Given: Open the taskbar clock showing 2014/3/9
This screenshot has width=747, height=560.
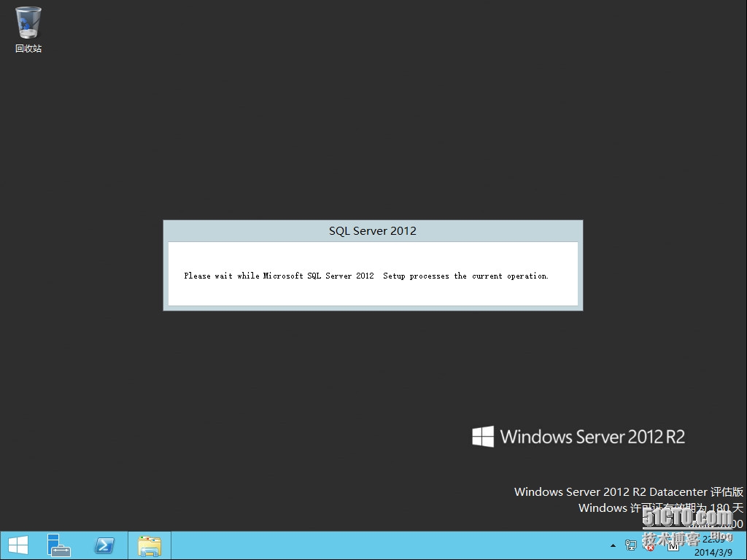Looking at the screenshot, I should [713, 545].
